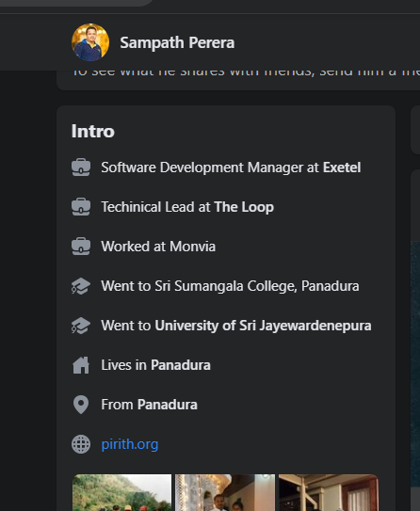Screen dimensions: 420x511
Task: Select the Worked at Monvia text
Action: pos(158,247)
